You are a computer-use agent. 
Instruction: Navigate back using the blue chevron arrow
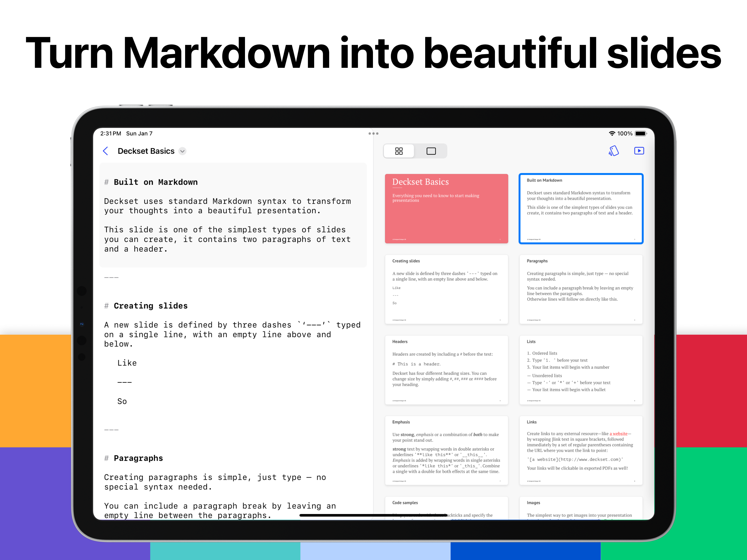(105, 151)
